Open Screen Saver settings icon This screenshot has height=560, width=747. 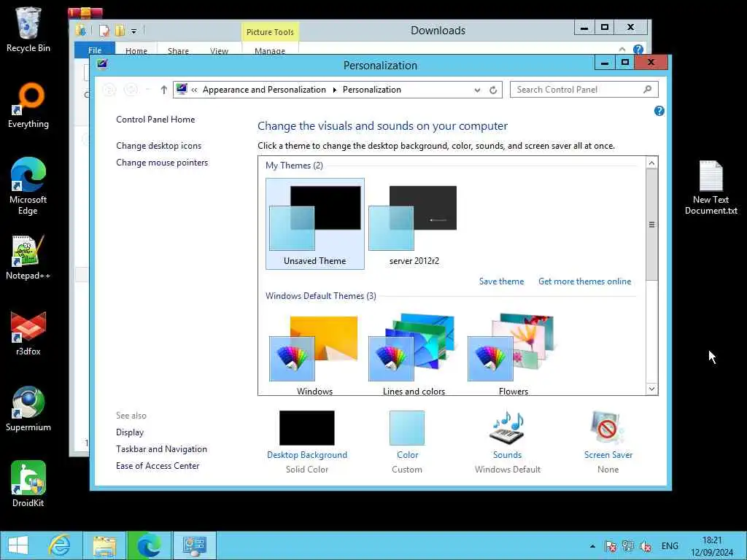pyautogui.click(x=608, y=427)
